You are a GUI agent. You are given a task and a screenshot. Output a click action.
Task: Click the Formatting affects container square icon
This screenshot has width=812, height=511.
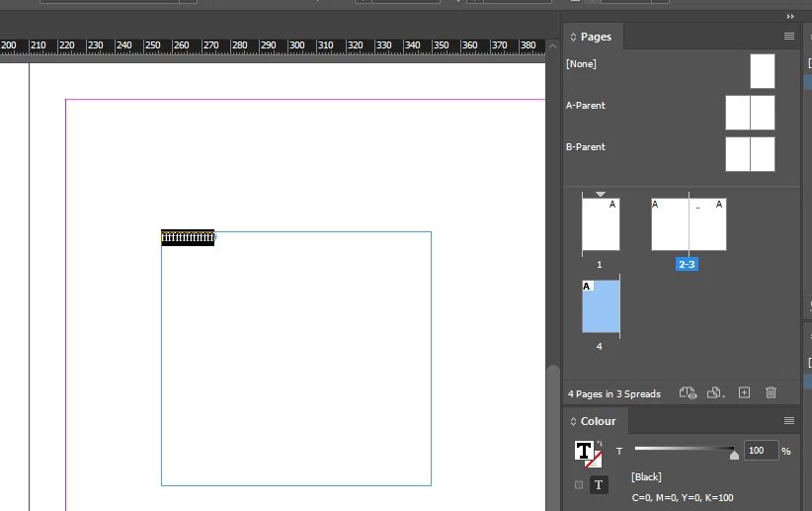tap(579, 485)
